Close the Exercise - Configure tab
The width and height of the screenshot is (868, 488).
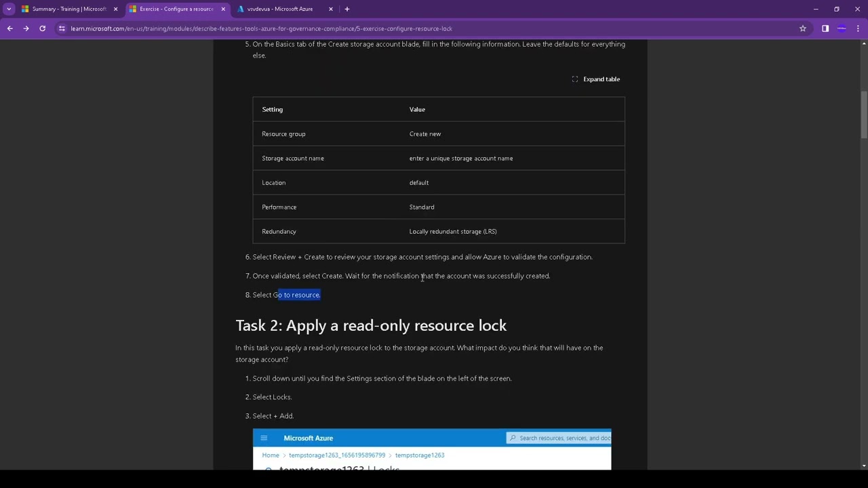[x=223, y=9]
